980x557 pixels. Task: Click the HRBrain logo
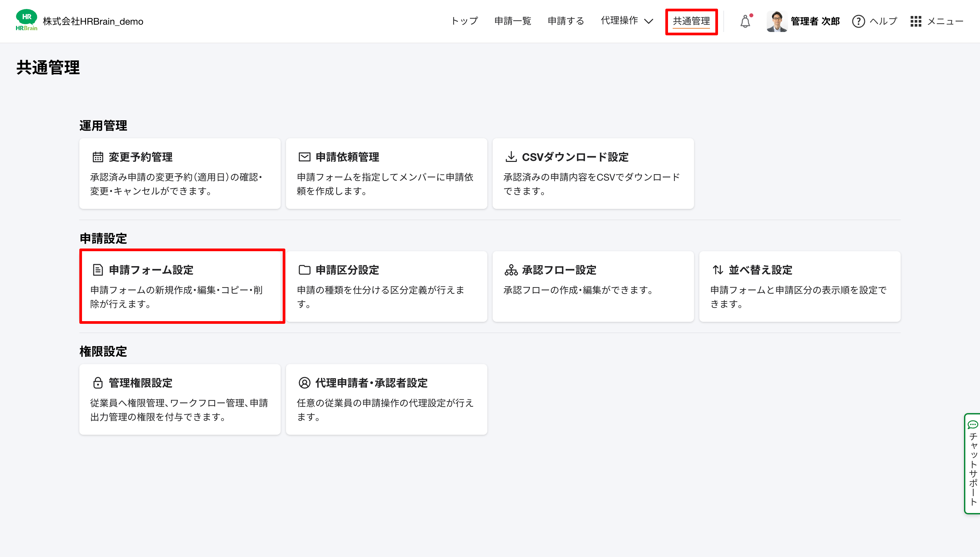[26, 20]
